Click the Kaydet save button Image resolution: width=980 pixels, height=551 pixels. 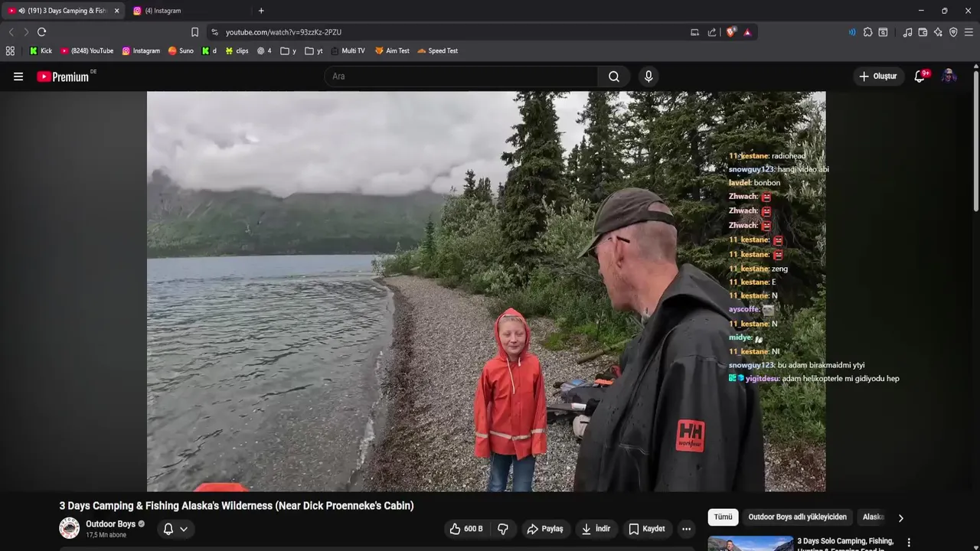coord(647,529)
